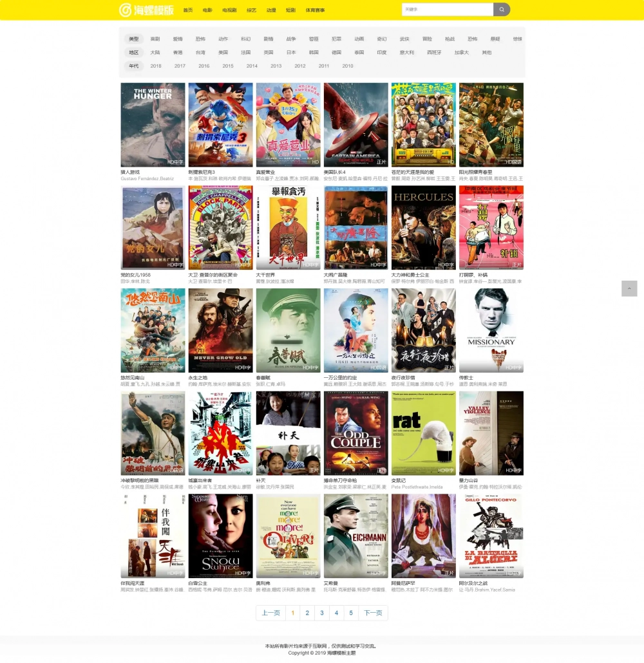Viewport: 644px width, 663px height.
Task: Open the 电视剧 navigation tab
Action: pyautogui.click(x=229, y=10)
